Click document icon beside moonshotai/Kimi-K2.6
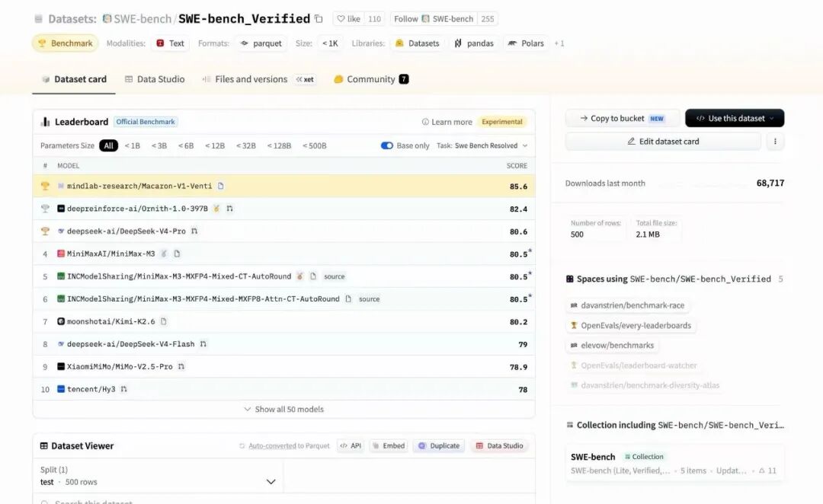823x504 pixels. pos(164,321)
